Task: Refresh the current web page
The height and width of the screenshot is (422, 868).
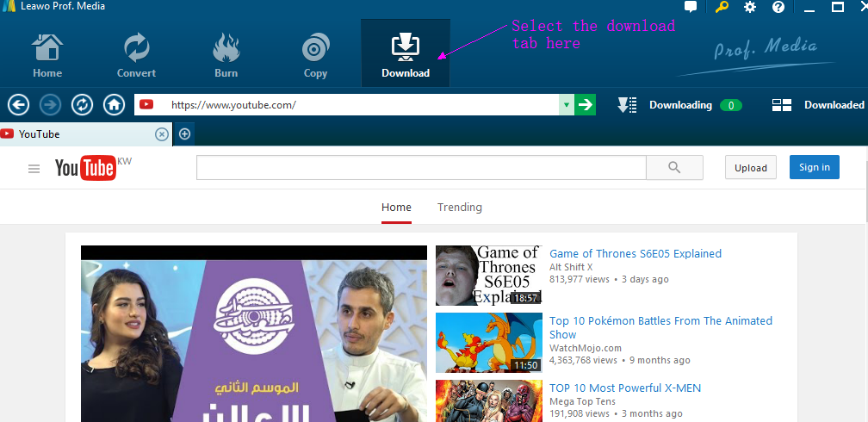Action: 82,105
